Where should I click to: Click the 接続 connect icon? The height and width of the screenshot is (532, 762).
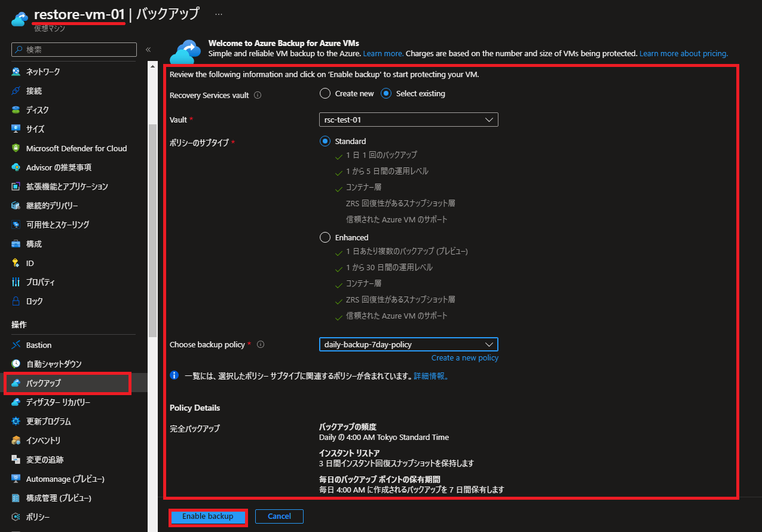16,91
